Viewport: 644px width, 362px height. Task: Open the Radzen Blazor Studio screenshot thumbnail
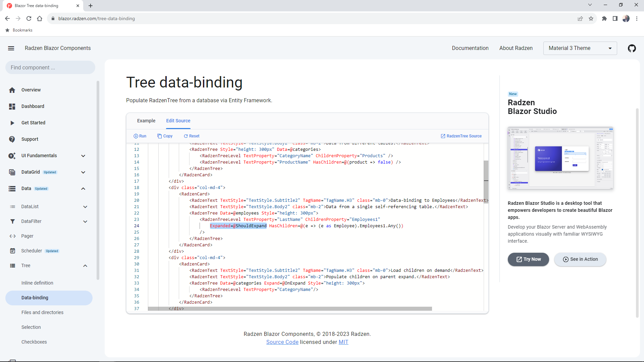coord(560,158)
